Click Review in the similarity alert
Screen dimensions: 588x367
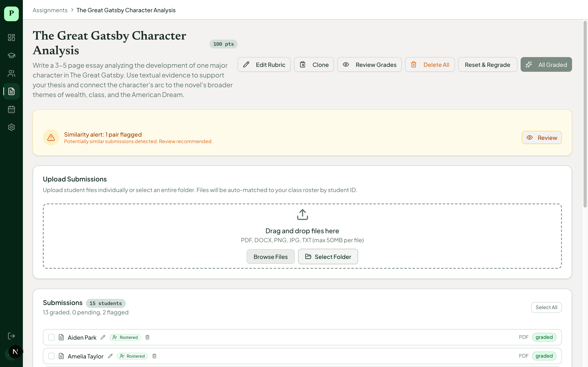click(542, 138)
